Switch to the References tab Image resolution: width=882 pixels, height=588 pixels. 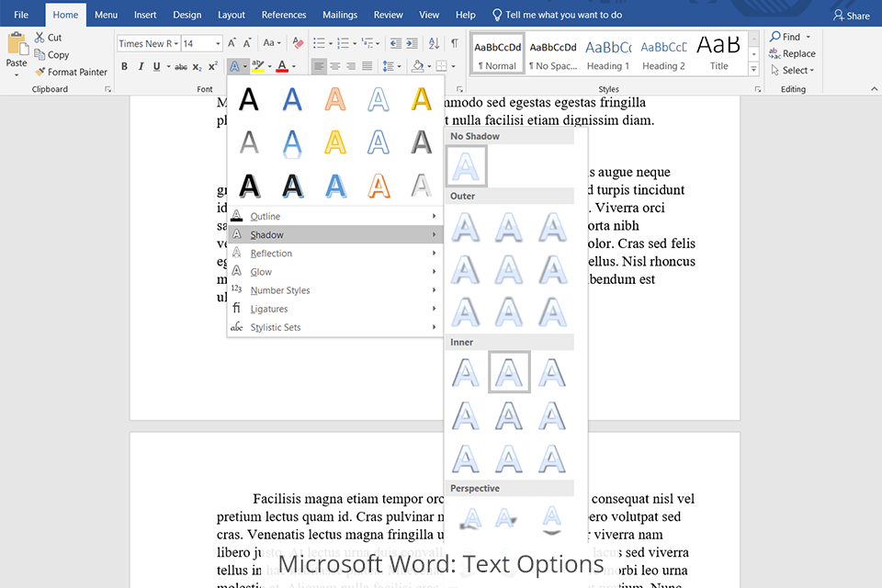click(x=284, y=15)
